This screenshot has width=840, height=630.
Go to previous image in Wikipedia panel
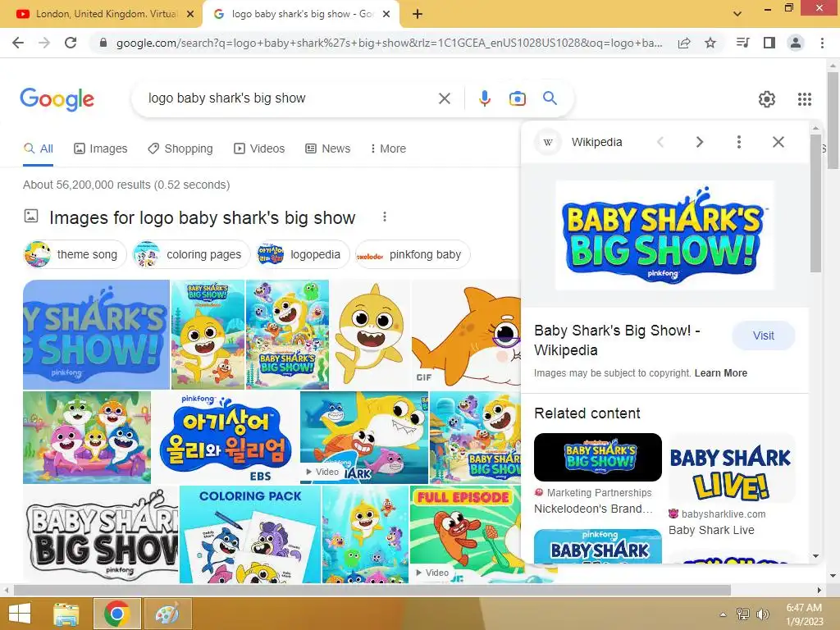click(660, 142)
